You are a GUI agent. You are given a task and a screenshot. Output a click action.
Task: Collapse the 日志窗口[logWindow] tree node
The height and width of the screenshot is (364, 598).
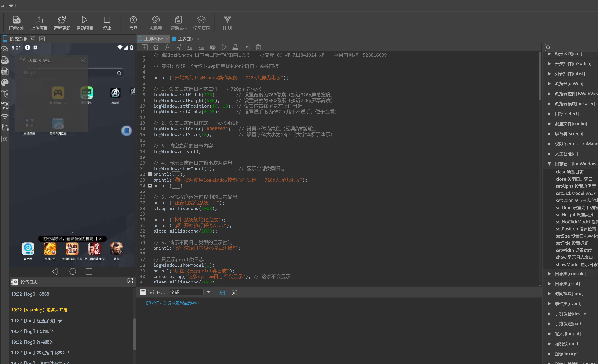550,164
